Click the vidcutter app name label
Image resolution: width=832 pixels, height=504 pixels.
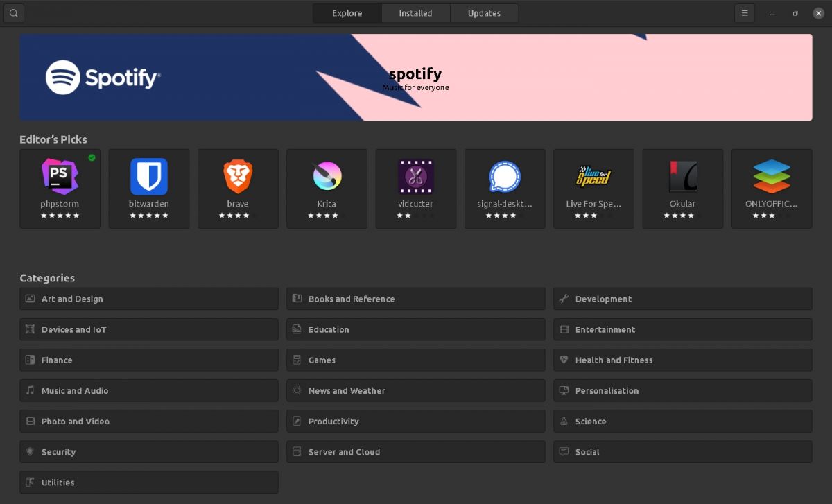[x=416, y=204]
